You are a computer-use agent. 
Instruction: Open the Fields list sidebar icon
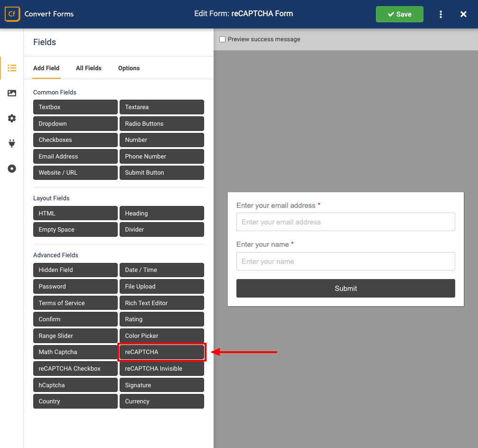pyautogui.click(x=12, y=68)
